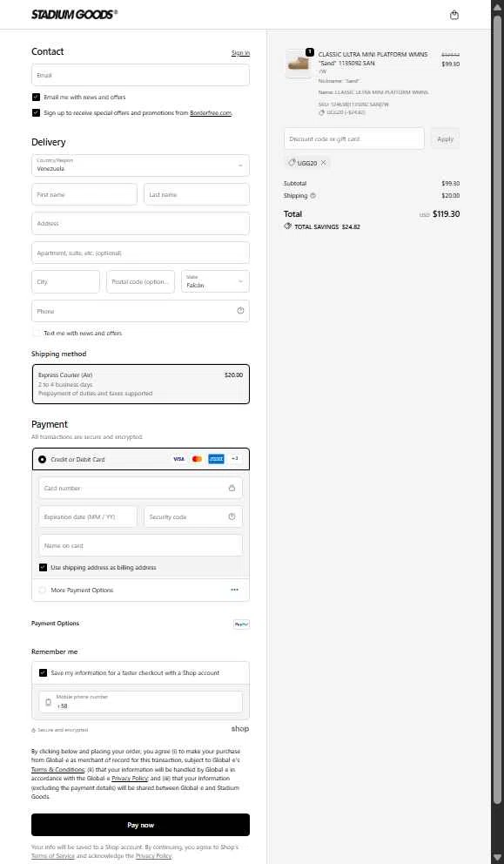Open the State dropdown showing Falcón
Screen dimensions: 504x864
point(215,281)
